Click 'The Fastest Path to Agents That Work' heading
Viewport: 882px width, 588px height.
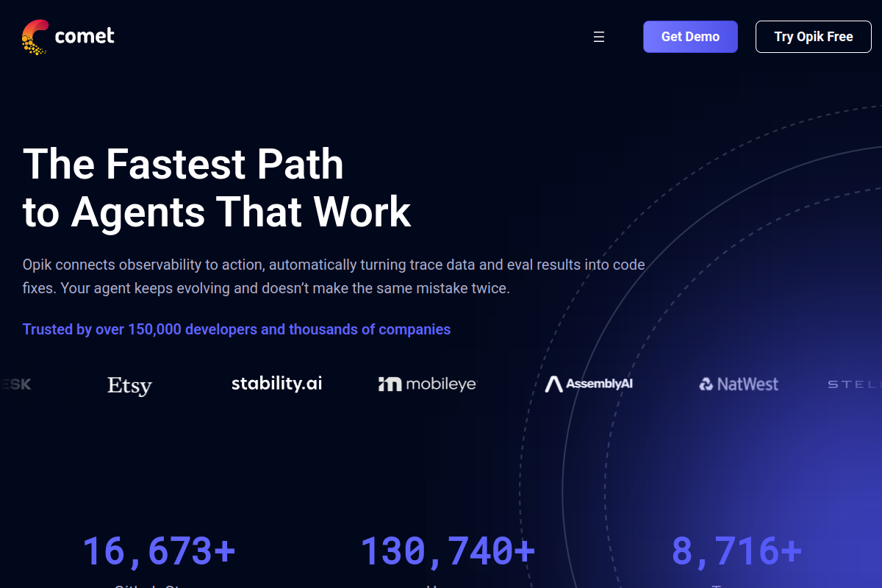tap(217, 188)
